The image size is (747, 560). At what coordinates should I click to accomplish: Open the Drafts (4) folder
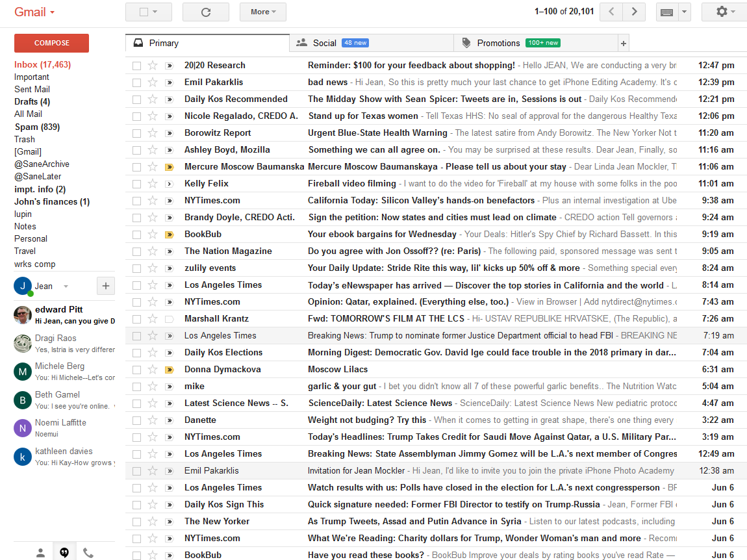pos(32,101)
